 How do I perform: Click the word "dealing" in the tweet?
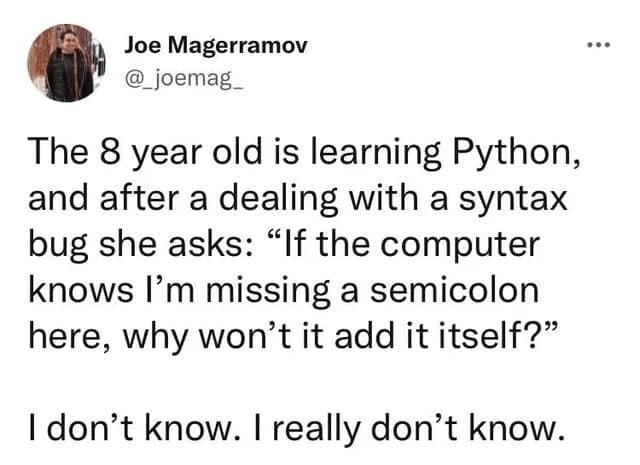(x=278, y=199)
